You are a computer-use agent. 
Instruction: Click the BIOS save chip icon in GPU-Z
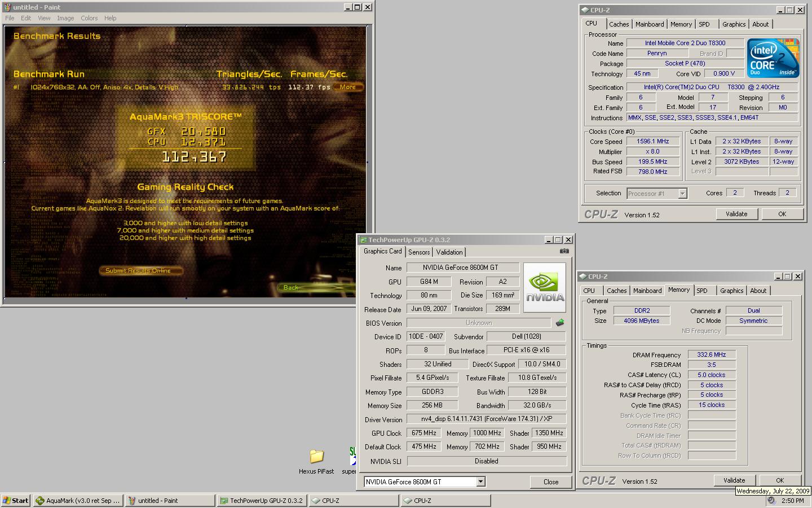pos(559,323)
